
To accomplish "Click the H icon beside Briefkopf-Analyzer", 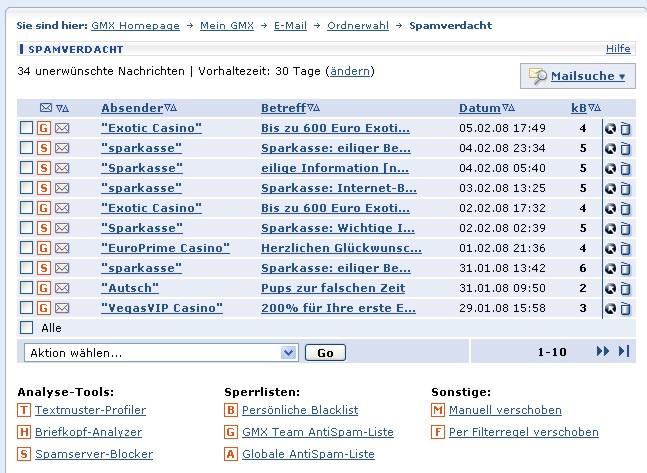I will (x=24, y=432).
